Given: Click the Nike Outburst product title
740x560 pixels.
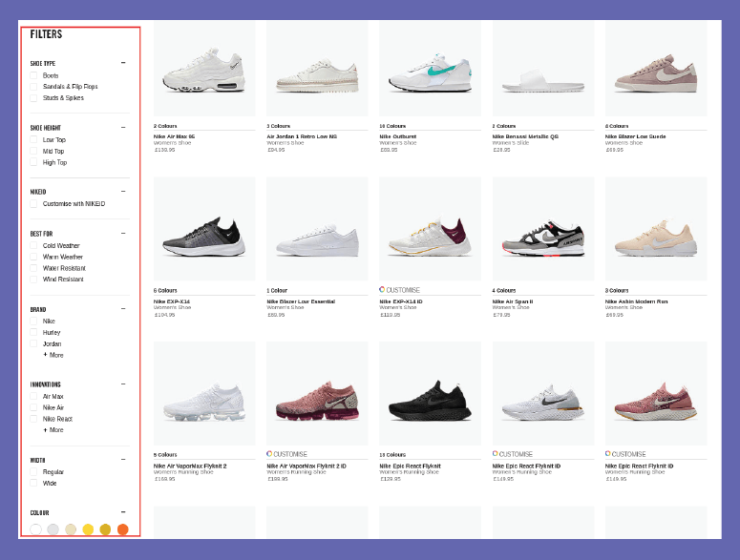Looking at the screenshot, I should [x=398, y=136].
